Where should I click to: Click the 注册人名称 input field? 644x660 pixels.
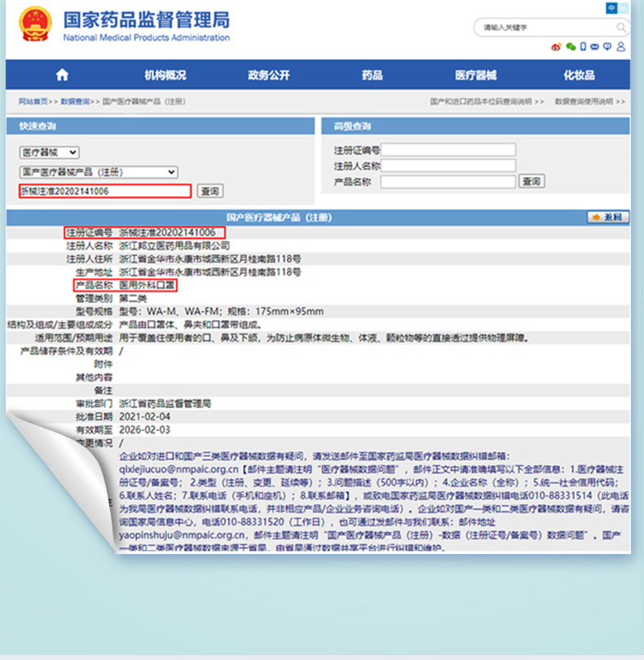click(x=448, y=165)
